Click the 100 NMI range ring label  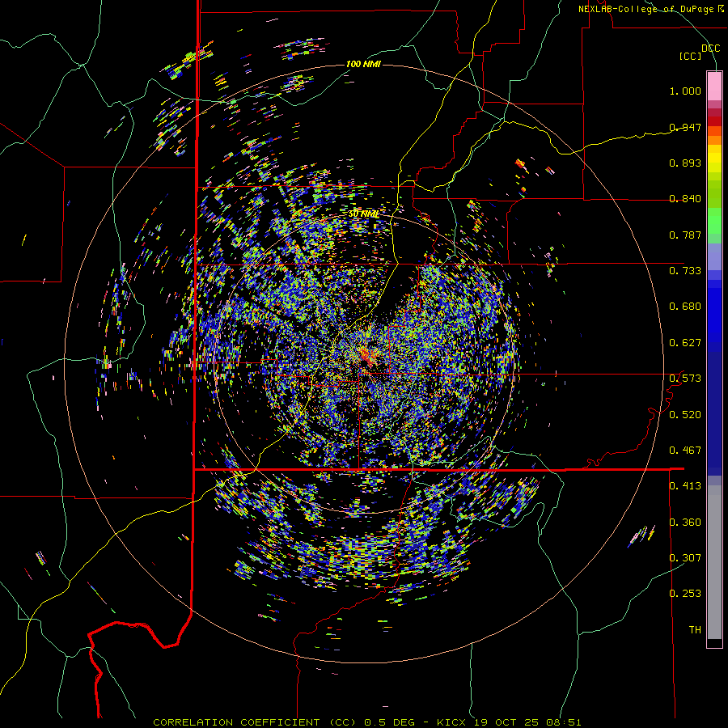click(x=363, y=64)
